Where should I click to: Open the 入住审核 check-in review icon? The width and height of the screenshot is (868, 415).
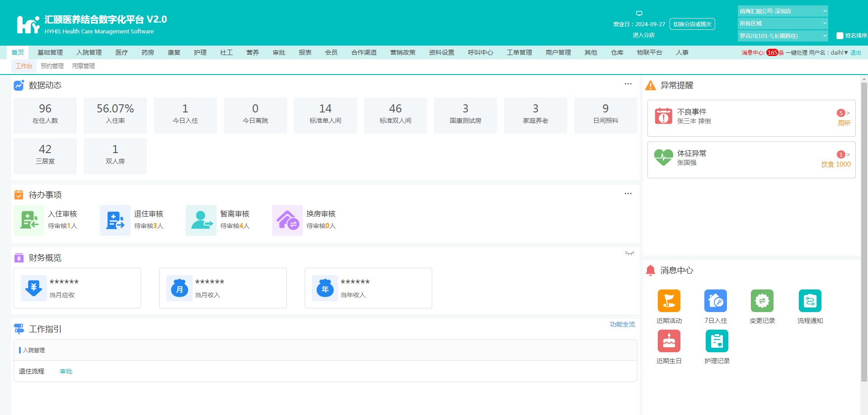[29, 220]
